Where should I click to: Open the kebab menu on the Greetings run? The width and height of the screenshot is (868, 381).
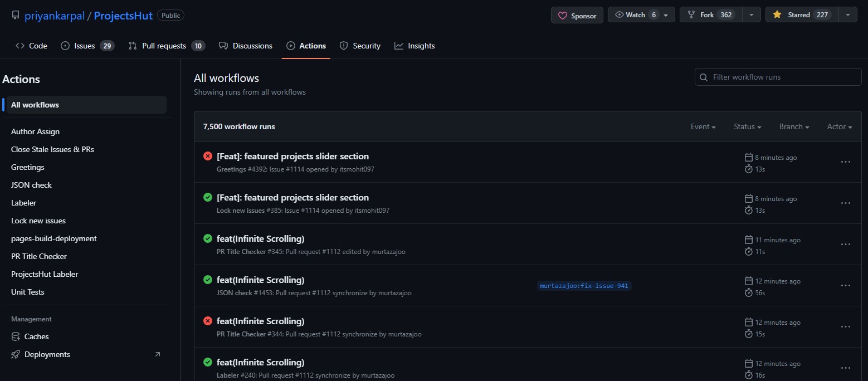coord(845,162)
